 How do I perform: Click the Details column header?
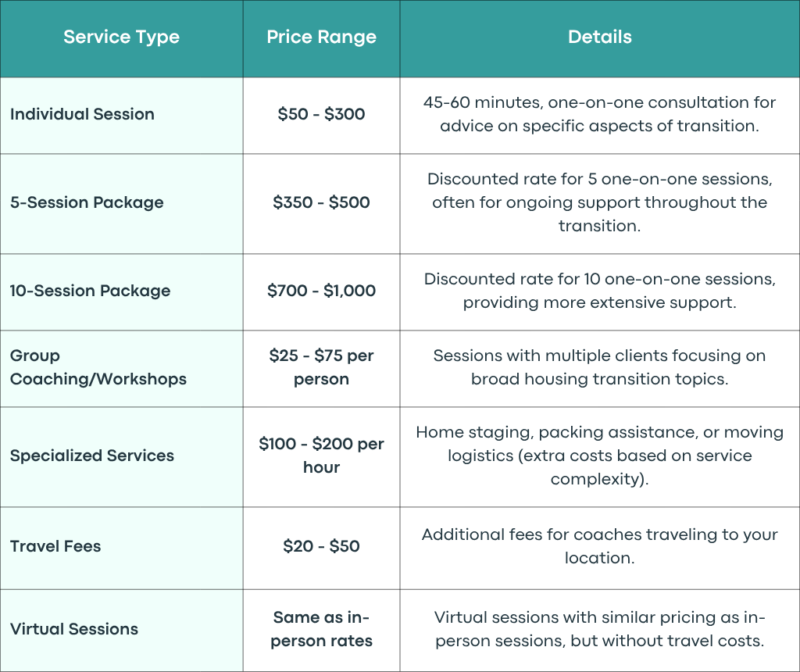pyautogui.click(x=600, y=38)
